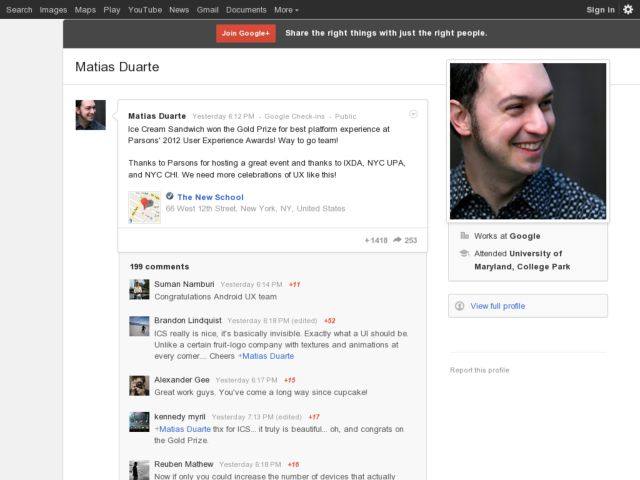Open the large profile photo
The image size is (640, 480).
click(527, 141)
